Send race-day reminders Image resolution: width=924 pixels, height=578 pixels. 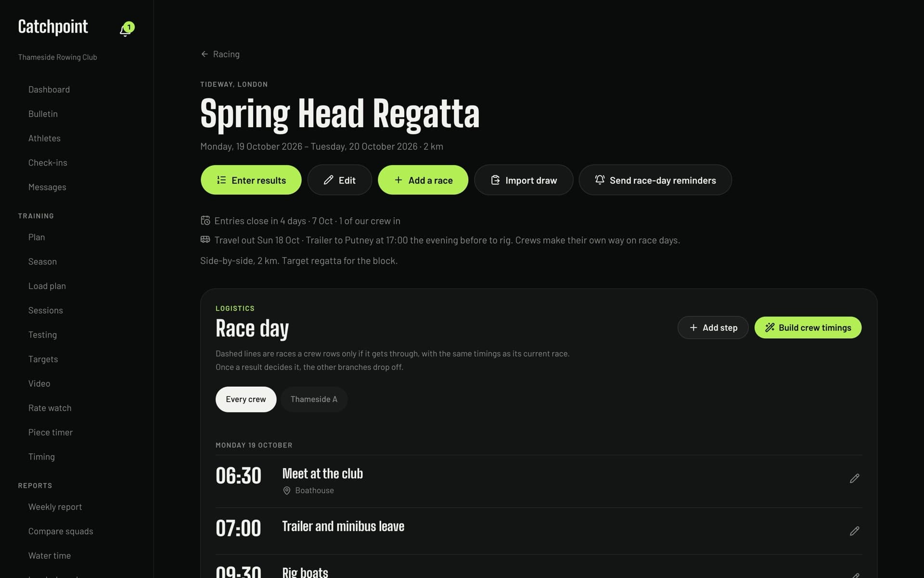[655, 180]
